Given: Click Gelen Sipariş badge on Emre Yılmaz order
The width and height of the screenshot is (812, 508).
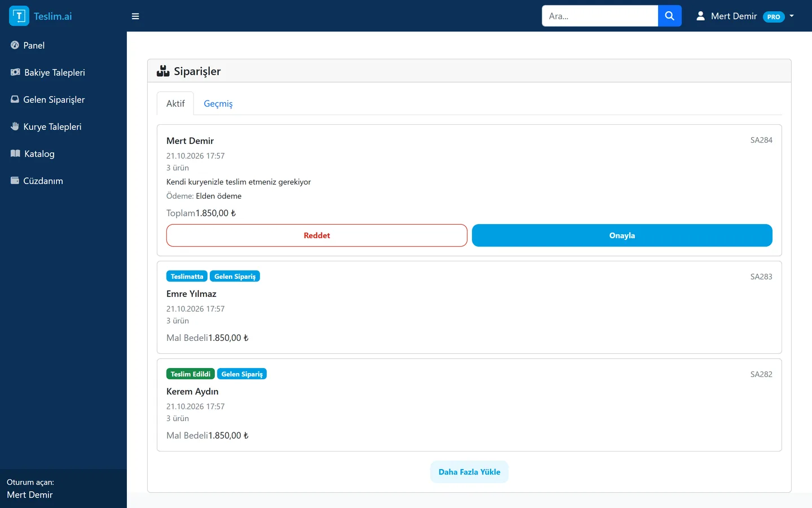Looking at the screenshot, I should point(235,277).
